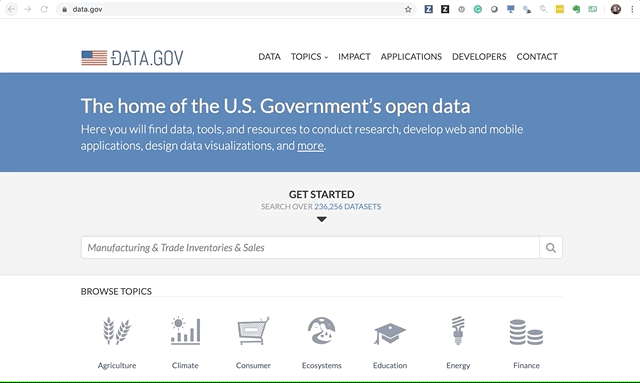Click the browser forward arrow

point(28,9)
